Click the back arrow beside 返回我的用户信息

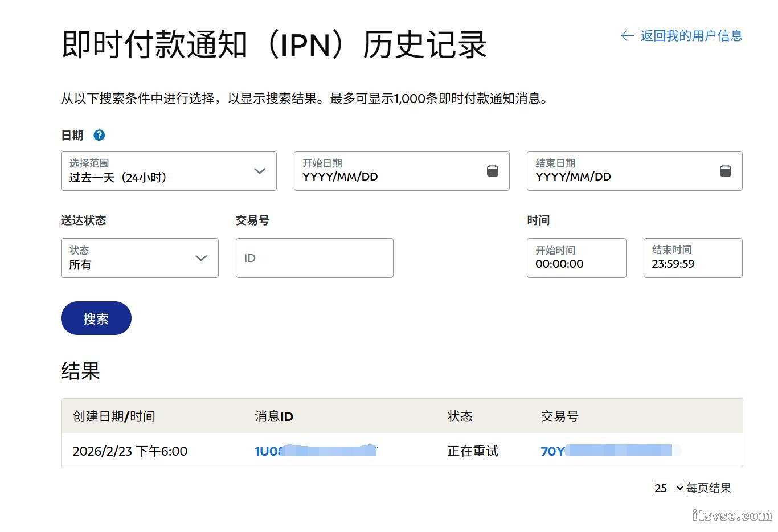pos(626,35)
